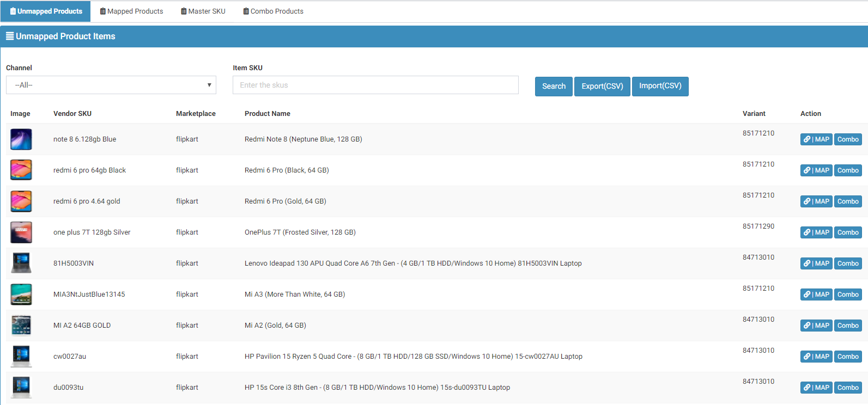Click the Marketplace column header
868x405 pixels.
[196, 114]
